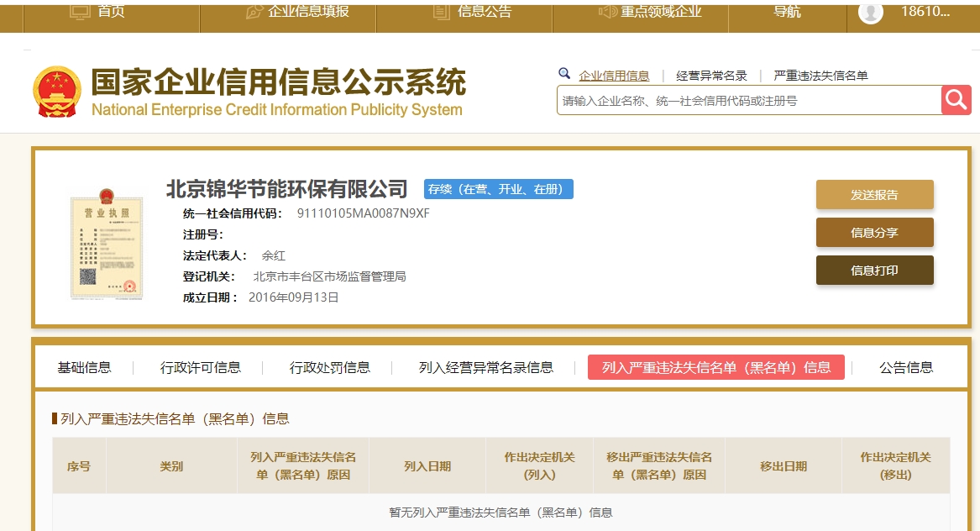This screenshot has width=980, height=531.
Task: Click the section heading 列入严重违法失信名单(黑名单)信息
Action: 175,419
